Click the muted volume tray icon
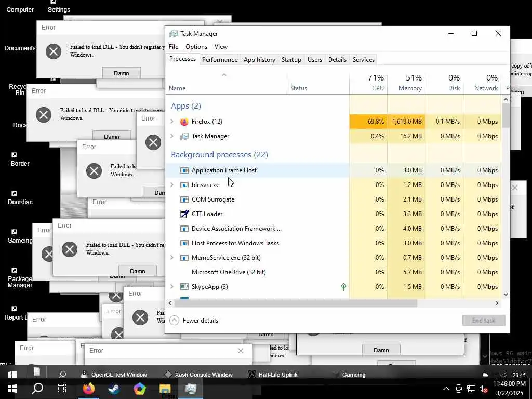 tap(484, 389)
